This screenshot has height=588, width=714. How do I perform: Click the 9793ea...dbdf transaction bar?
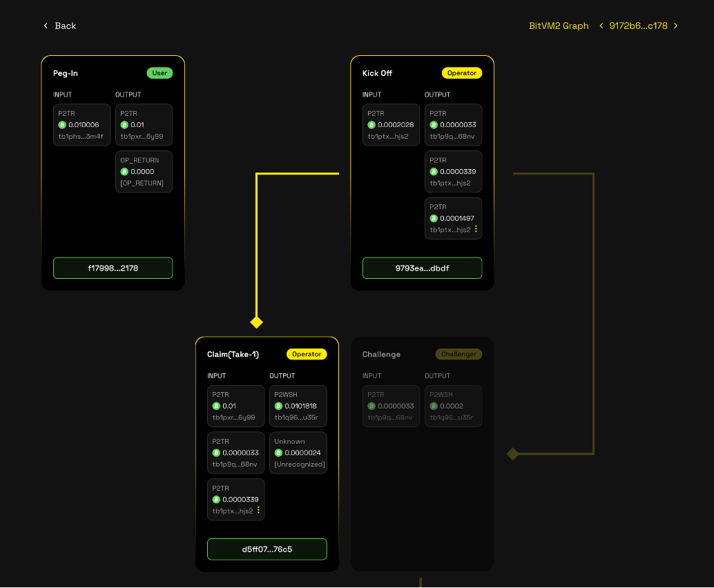(422, 268)
